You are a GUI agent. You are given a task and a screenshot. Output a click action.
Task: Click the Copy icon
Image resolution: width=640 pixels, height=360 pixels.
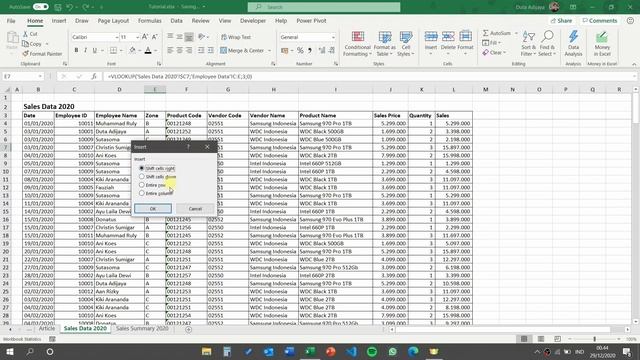[32, 44]
